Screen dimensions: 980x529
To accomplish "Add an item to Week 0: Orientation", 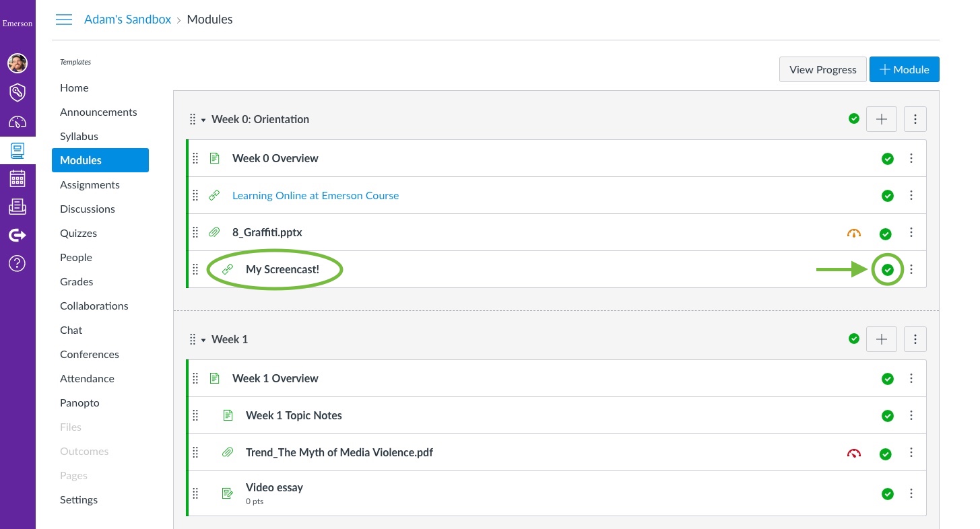I will pyautogui.click(x=882, y=119).
